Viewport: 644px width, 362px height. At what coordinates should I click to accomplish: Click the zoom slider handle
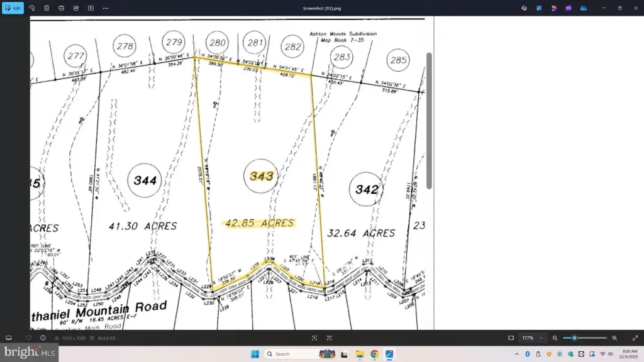tap(574, 338)
